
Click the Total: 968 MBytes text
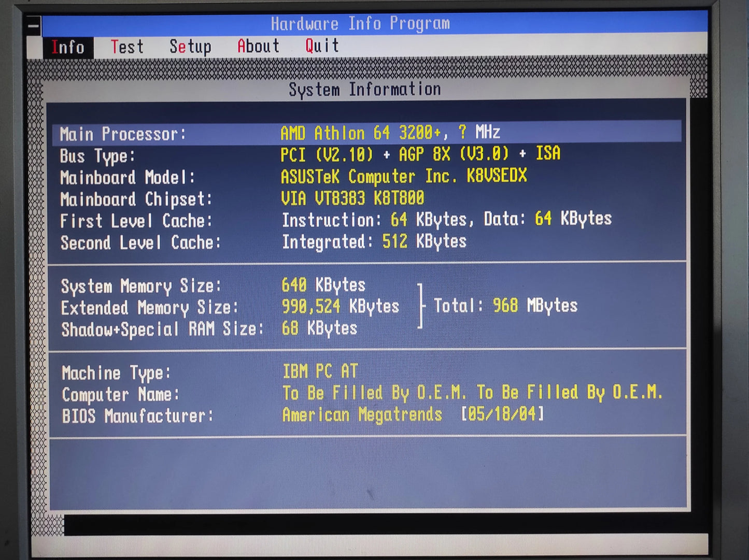pos(505,306)
